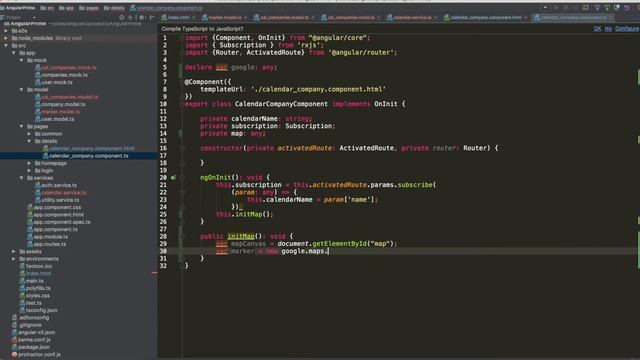This screenshot has height=360, width=640.
Task: Close the marker.model.ts editor tab
Action: [x=245, y=18]
